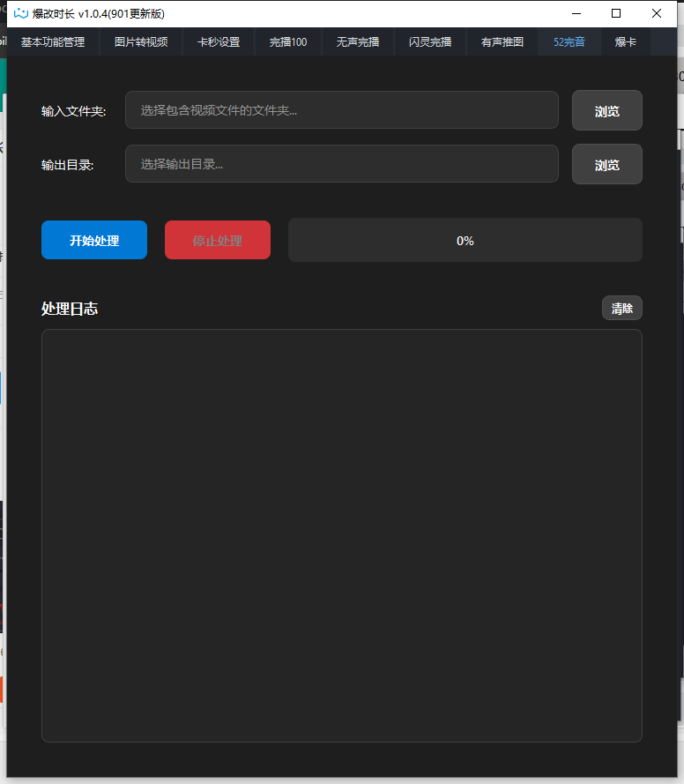Select the 完播100 tab

[x=288, y=41]
